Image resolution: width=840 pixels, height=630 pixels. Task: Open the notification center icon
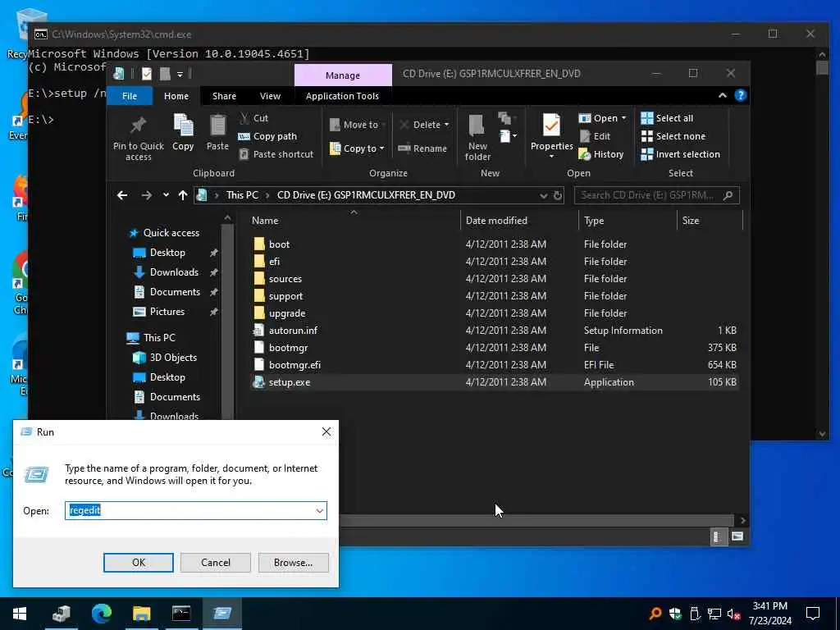813,614
